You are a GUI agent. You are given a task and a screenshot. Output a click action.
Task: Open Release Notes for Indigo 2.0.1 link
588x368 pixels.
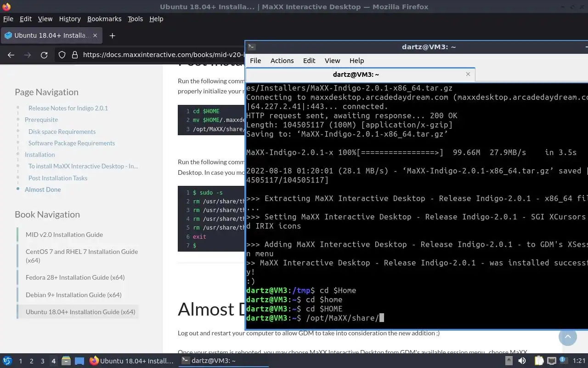point(68,108)
